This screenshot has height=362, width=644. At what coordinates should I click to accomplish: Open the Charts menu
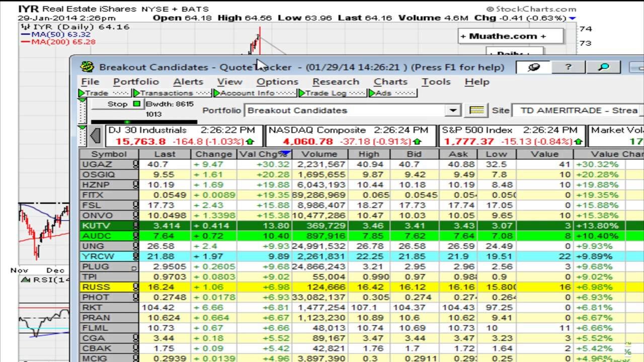(x=390, y=81)
